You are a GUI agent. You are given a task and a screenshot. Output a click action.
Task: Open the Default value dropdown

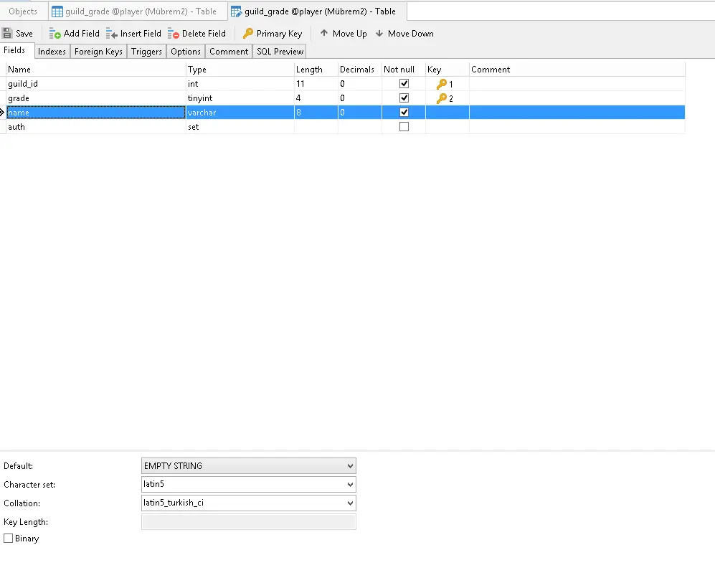click(350, 466)
